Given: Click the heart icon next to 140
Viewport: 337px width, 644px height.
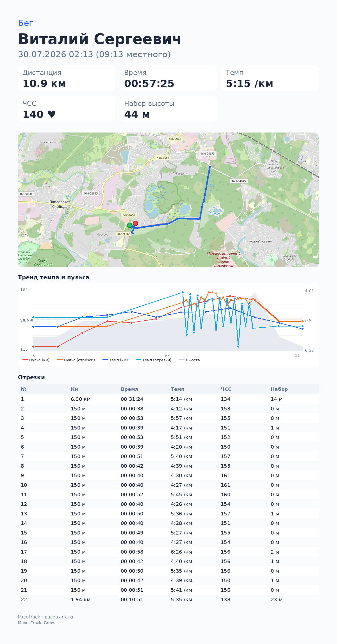Looking at the screenshot, I should click(x=52, y=114).
